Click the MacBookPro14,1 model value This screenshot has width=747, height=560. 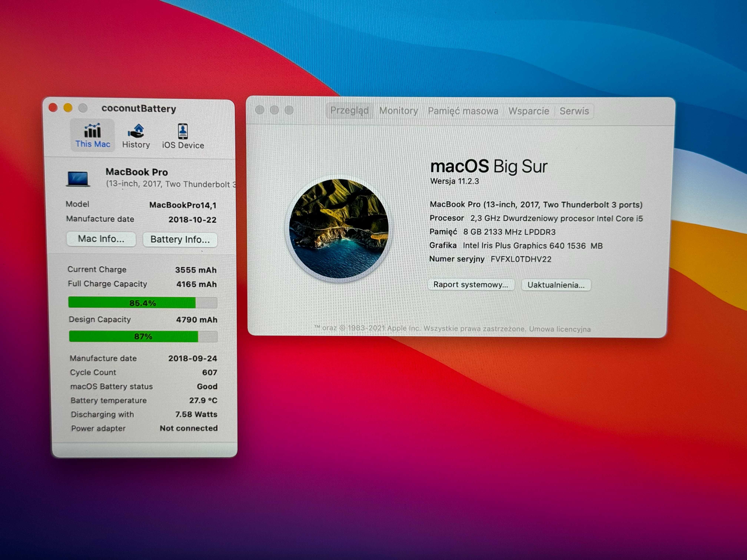tap(183, 205)
